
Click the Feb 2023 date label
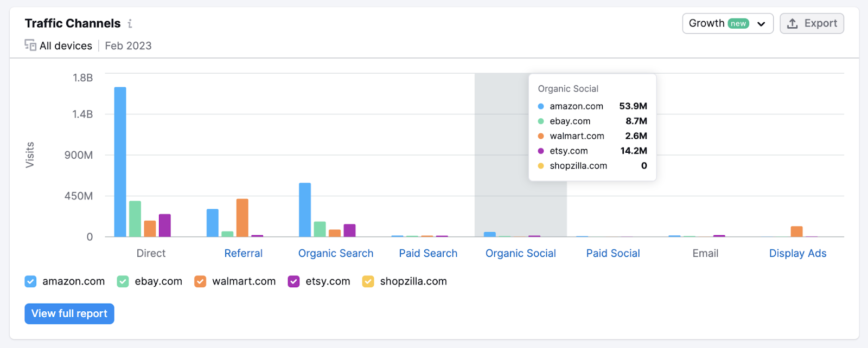pos(128,46)
